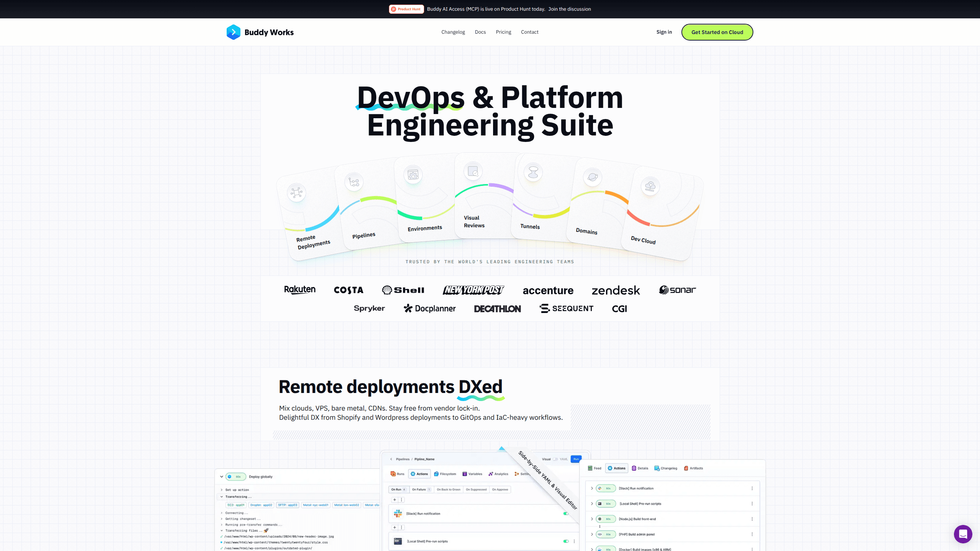Select the On Suppressed tab
The width and height of the screenshot is (980, 551).
pyautogui.click(x=476, y=489)
